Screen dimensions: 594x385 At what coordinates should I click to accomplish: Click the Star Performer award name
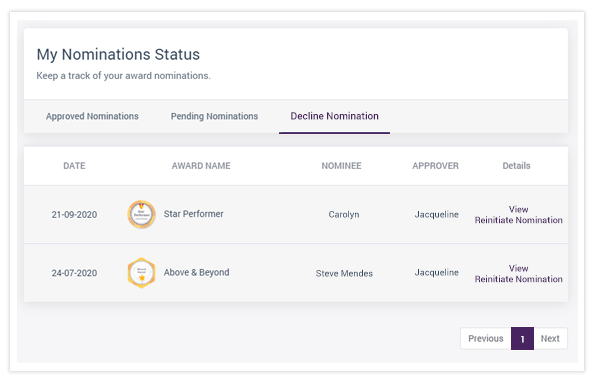[x=194, y=214]
